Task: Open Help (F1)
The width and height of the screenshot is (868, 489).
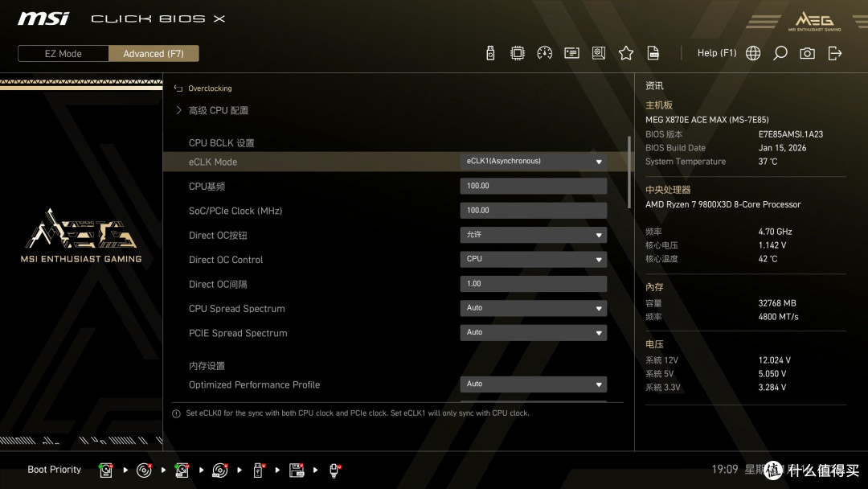Action: click(x=716, y=53)
